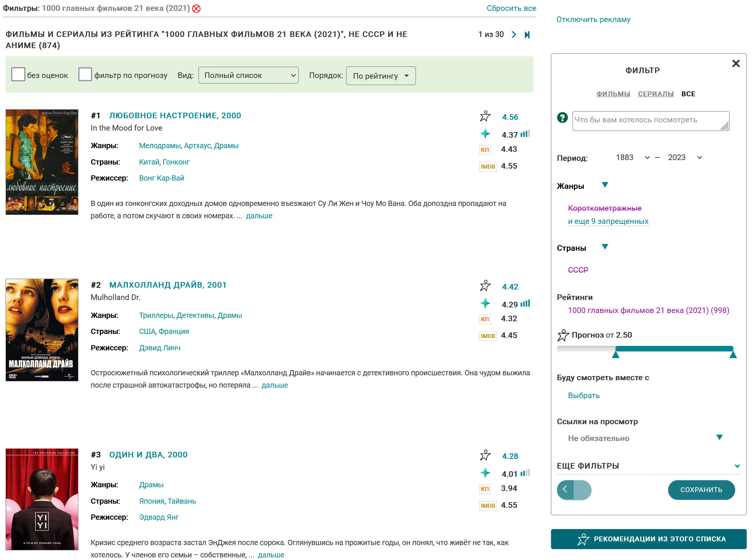Switch to the Фильмы filter tab

click(613, 94)
